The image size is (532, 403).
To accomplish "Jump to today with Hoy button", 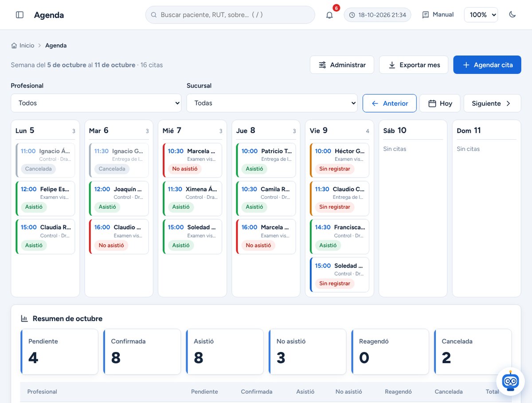I will (x=440, y=103).
